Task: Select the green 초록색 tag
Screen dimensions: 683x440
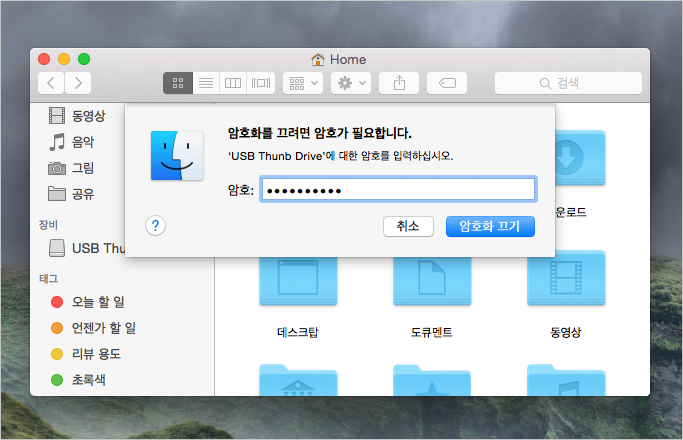Action: pos(78,380)
